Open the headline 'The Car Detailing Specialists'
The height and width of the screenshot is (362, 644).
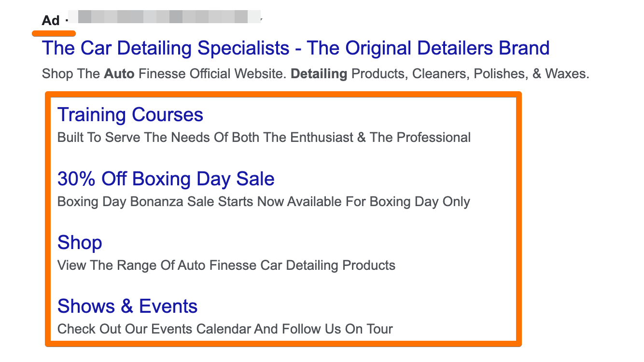pyautogui.click(x=164, y=48)
